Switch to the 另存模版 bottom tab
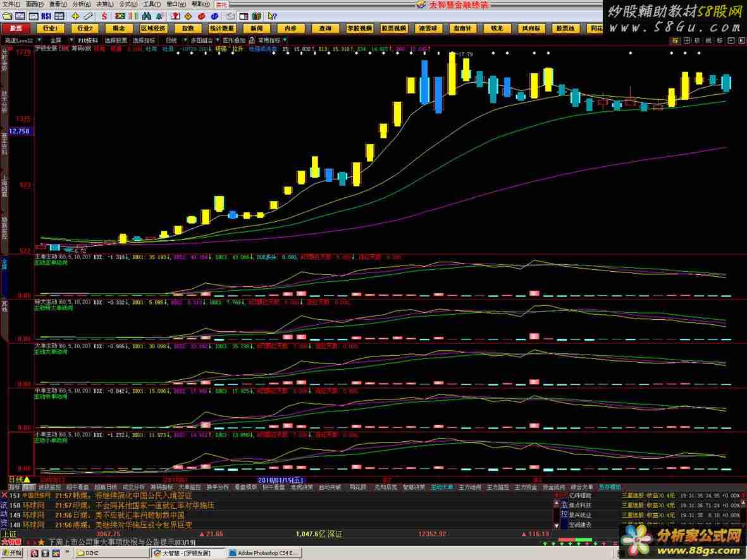The image size is (747, 560). [x=610, y=487]
